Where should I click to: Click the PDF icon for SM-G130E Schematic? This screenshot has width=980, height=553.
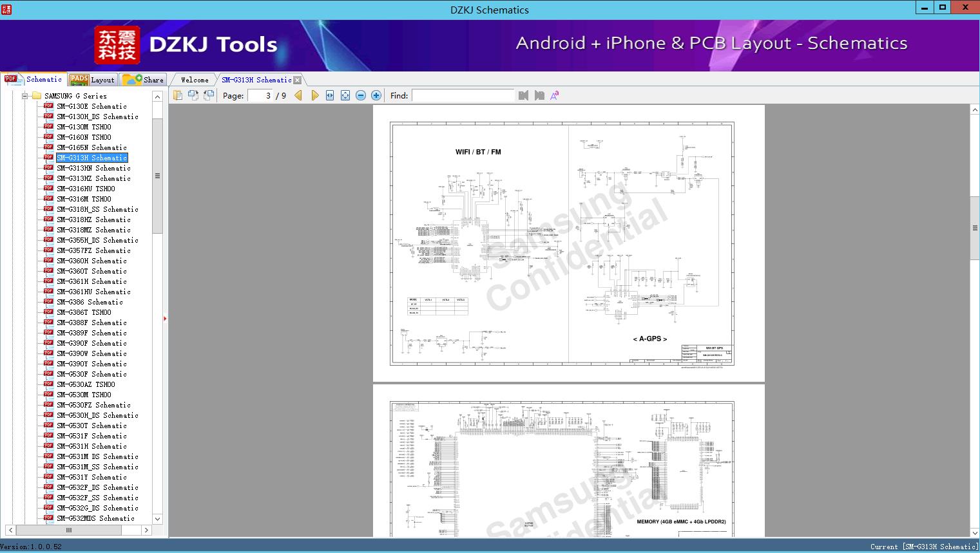[48, 106]
